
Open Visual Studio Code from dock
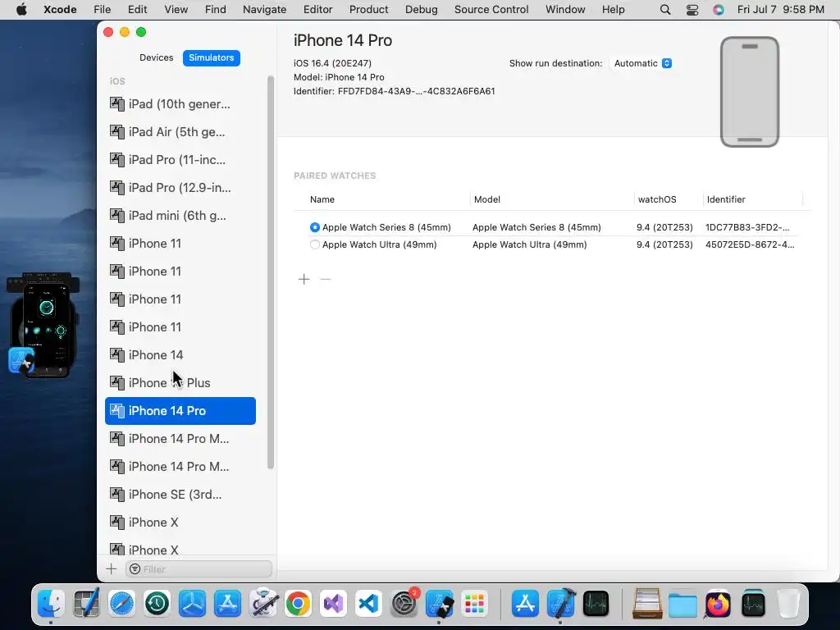click(x=368, y=603)
